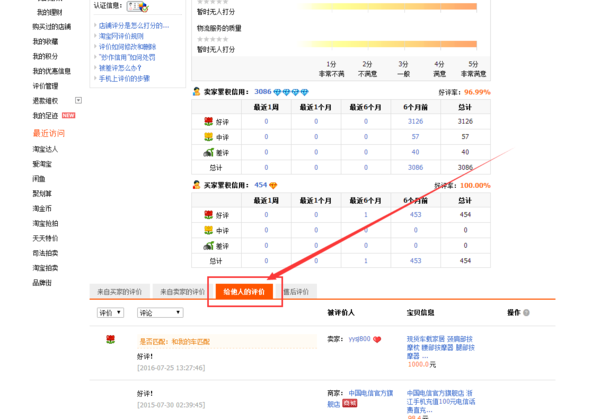Click the red heart icon next to yyql800
Screen dimensions: 600x419
(377, 339)
